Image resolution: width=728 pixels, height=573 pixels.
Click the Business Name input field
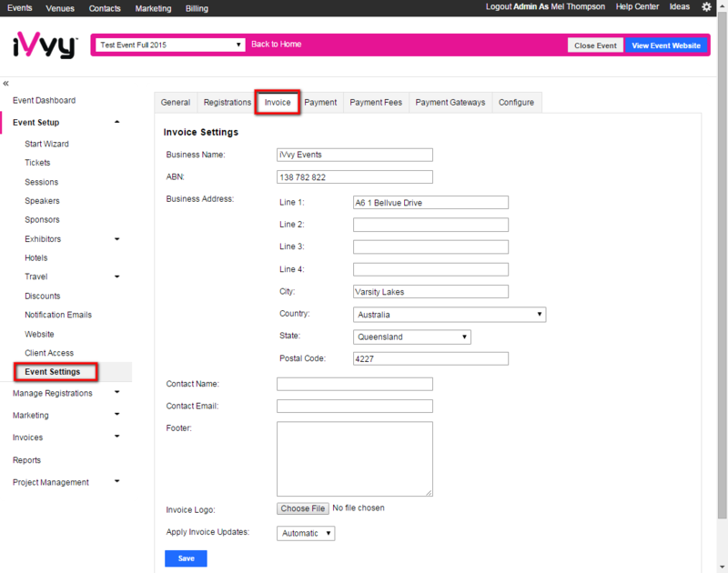[x=354, y=155]
